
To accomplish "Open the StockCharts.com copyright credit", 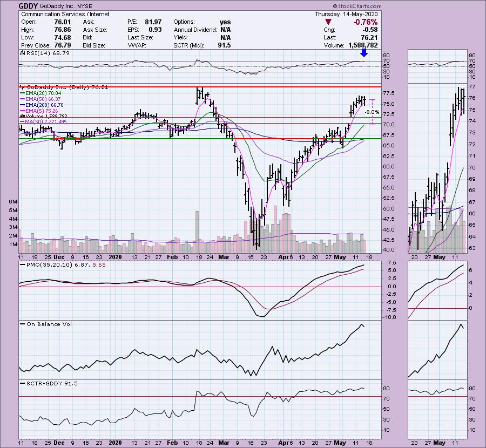I will click(357, 6).
